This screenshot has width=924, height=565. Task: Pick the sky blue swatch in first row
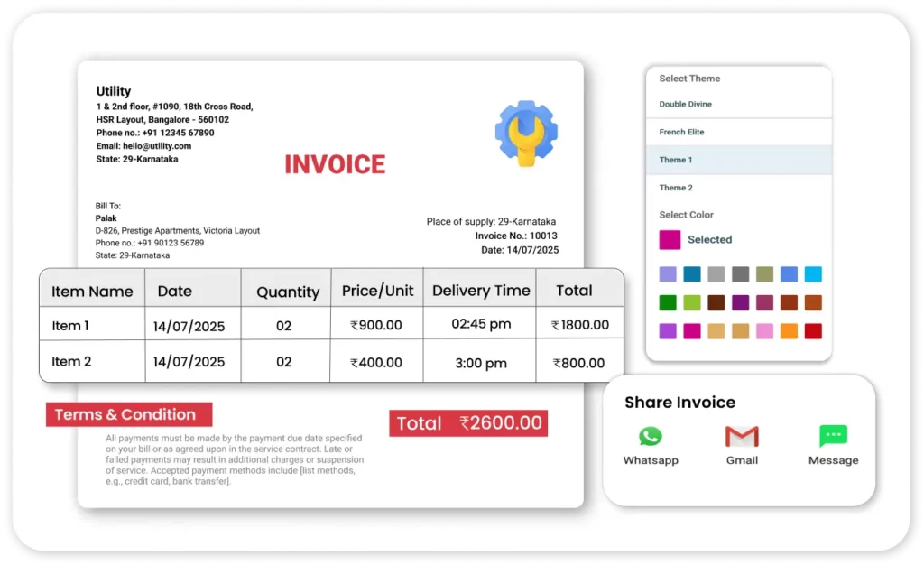[x=813, y=274]
